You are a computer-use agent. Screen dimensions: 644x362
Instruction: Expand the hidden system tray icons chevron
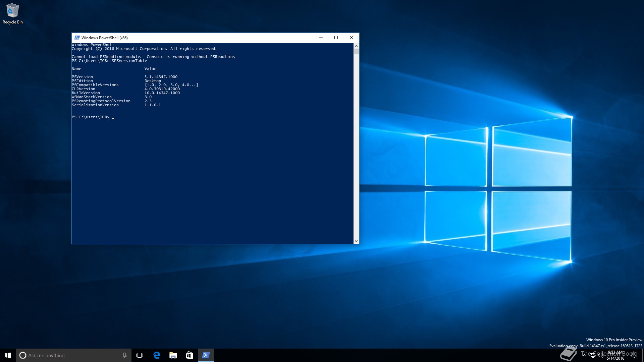click(585, 355)
